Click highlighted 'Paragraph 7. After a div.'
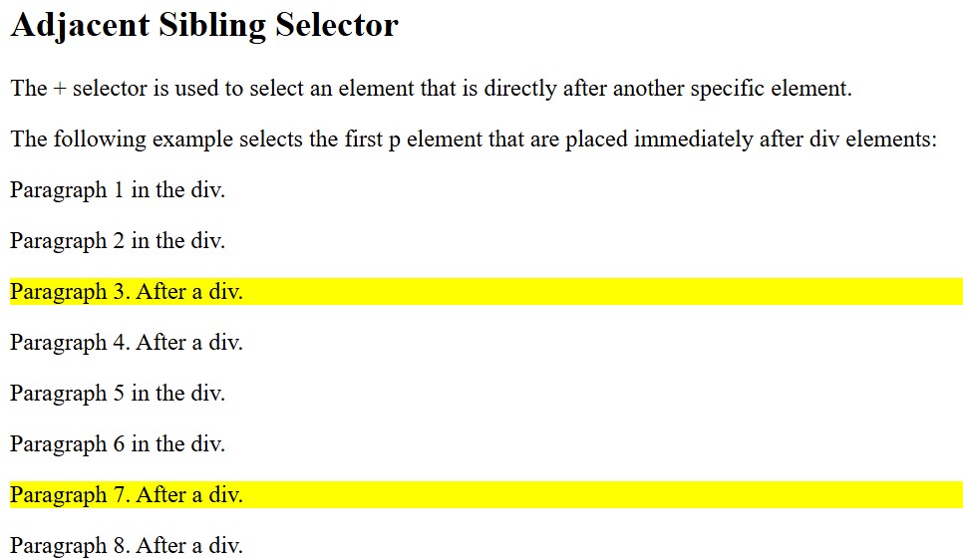 coord(127,495)
